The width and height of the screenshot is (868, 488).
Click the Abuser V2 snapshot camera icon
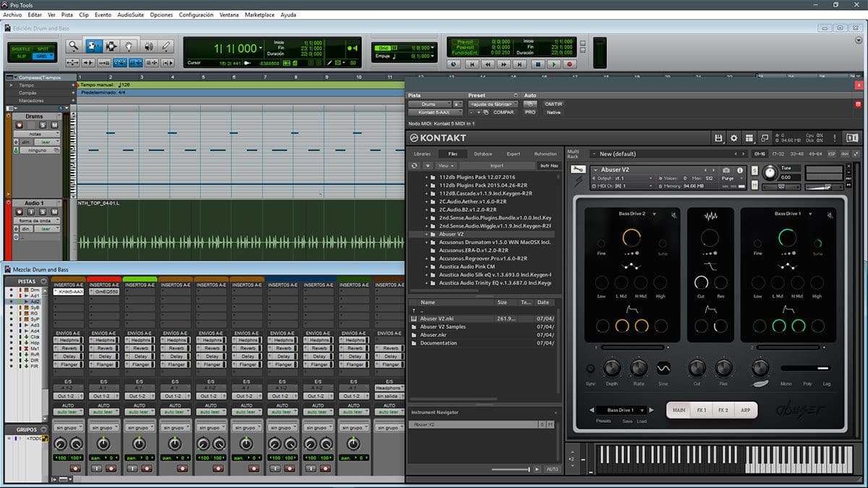coord(726,170)
